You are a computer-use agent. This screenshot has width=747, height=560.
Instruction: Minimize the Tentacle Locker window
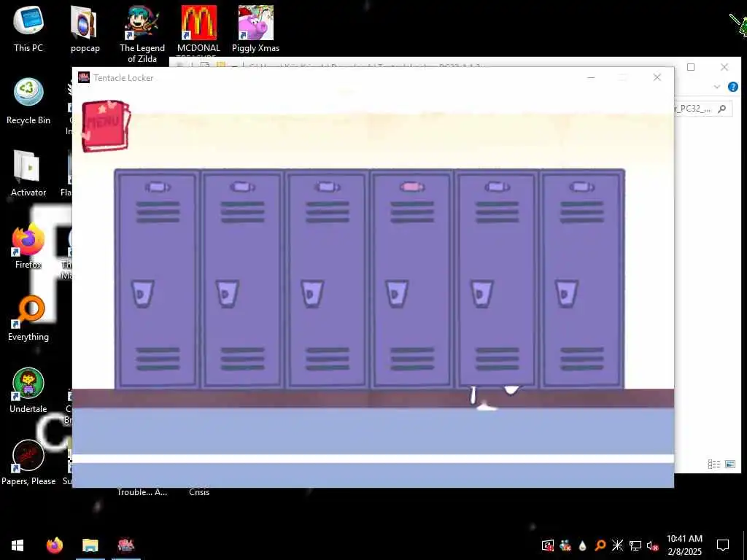pos(591,77)
